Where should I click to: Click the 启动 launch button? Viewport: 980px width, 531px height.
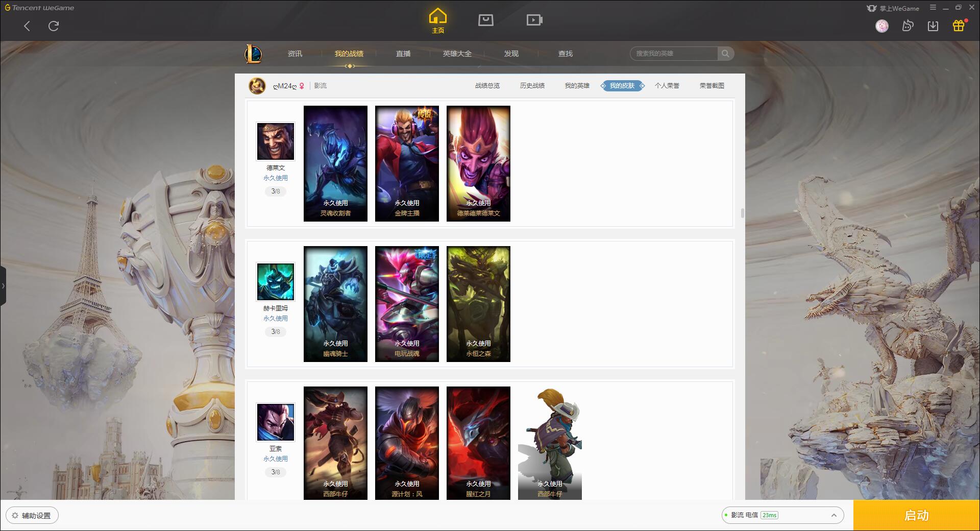916,516
